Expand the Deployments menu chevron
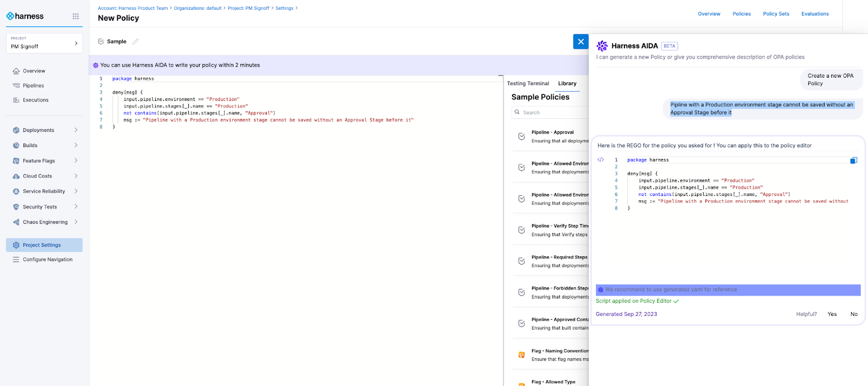This screenshot has height=386, width=868. (x=76, y=130)
